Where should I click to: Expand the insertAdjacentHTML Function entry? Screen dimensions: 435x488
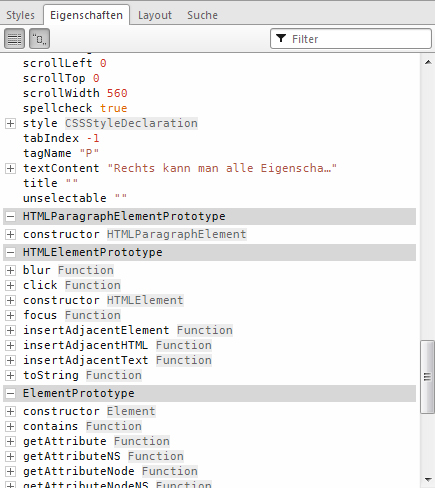click(x=10, y=345)
